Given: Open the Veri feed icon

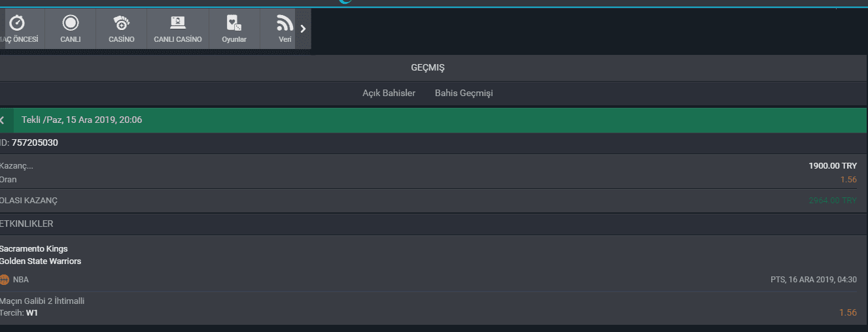Looking at the screenshot, I should click(x=285, y=24).
